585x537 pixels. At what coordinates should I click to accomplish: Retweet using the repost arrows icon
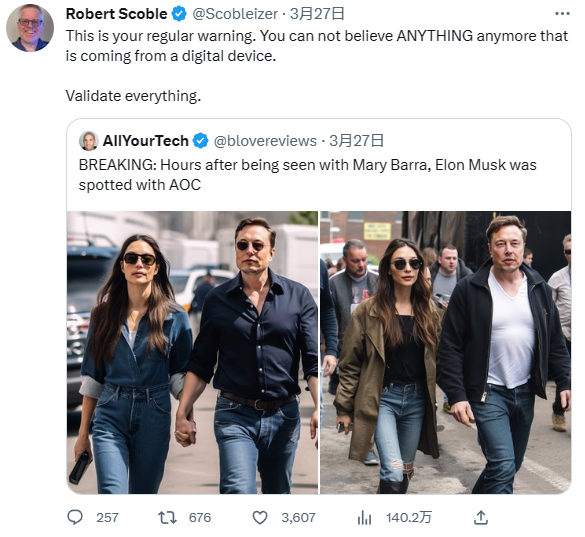click(x=167, y=518)
